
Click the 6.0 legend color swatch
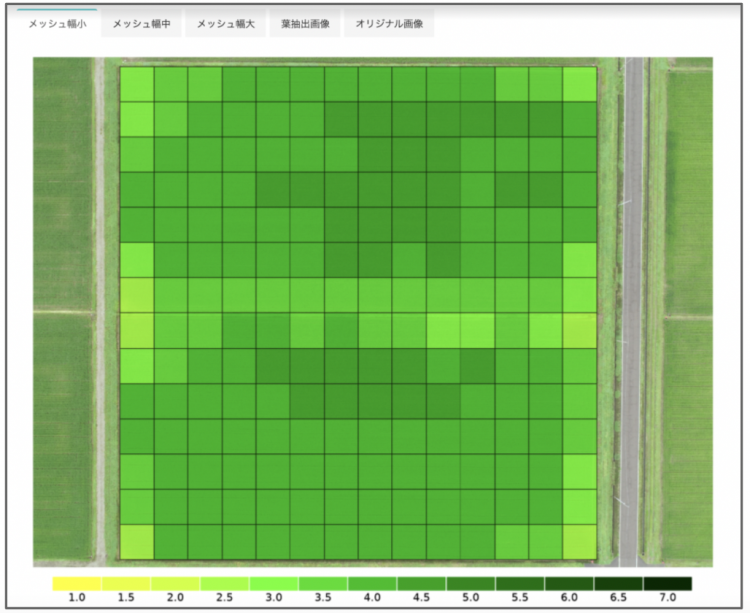[570, 584]
